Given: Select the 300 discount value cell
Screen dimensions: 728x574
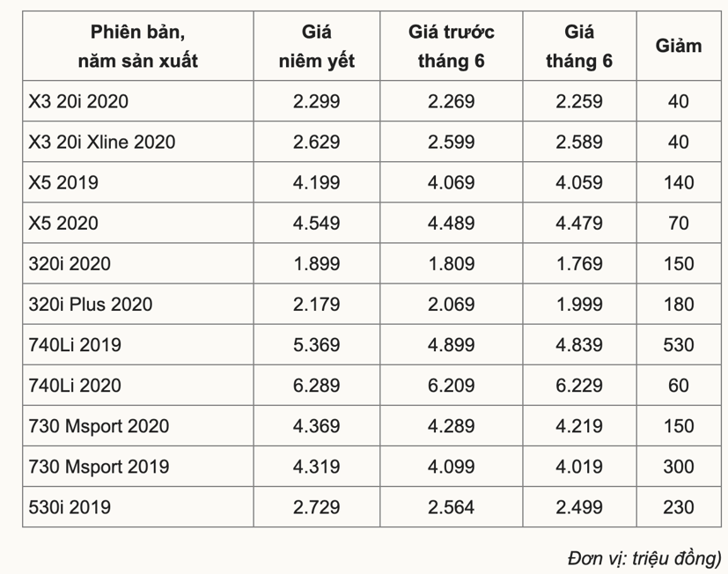Looking at the screenshot, I should pos(678,466).
